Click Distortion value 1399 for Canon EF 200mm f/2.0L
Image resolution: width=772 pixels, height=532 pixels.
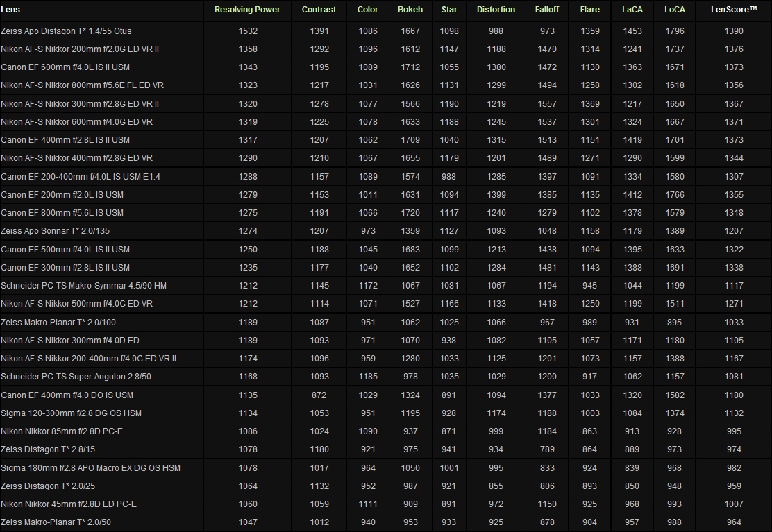pos(496,195)
